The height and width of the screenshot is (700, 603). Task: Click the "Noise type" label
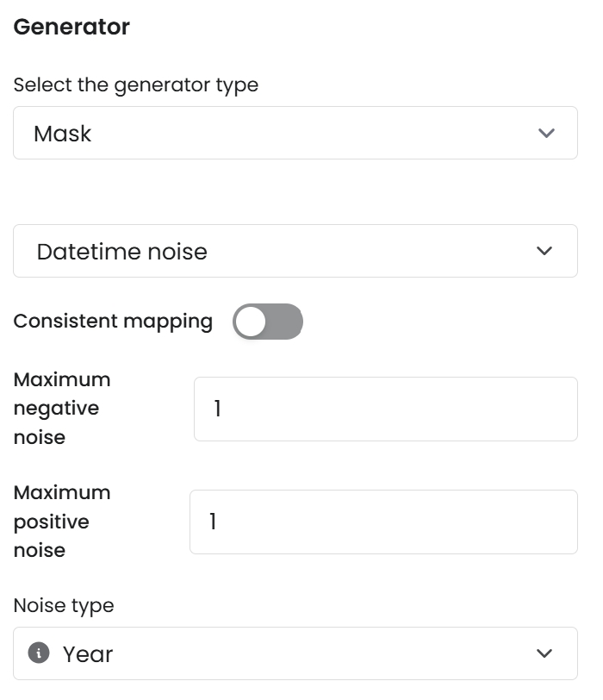click(64, 606)
